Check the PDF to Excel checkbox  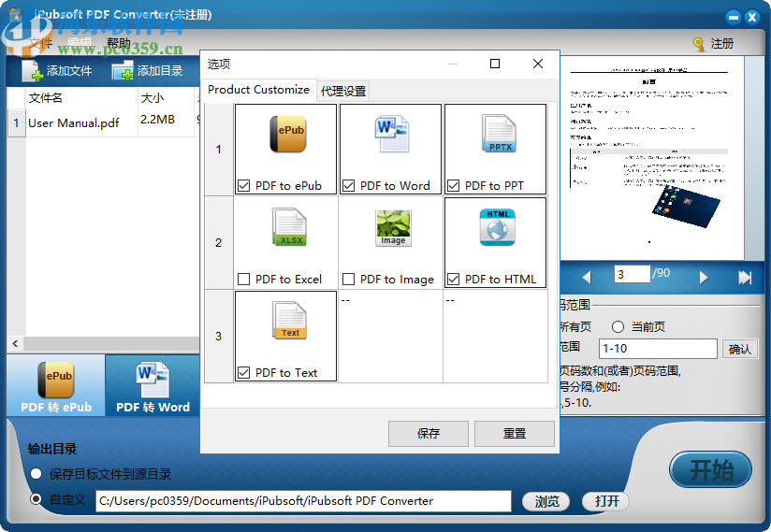[x=243, y=279]
